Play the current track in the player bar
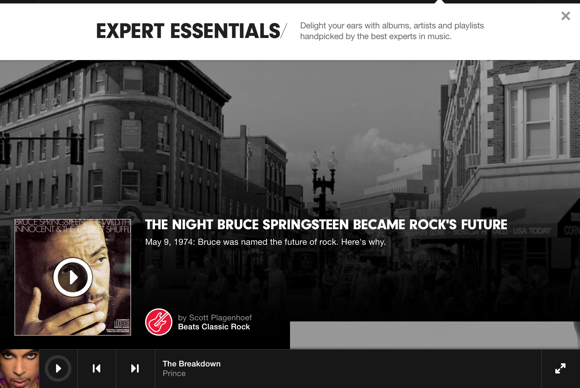Screen dimensions: 580x388 point(58,368)
